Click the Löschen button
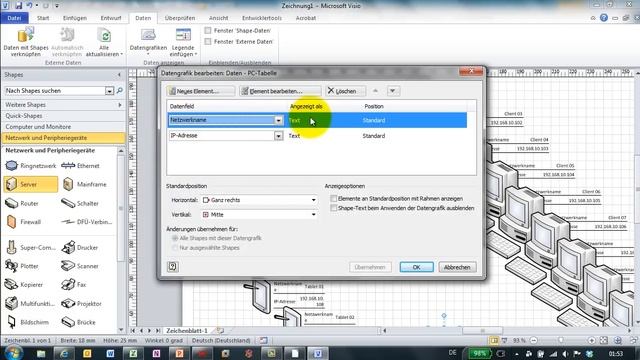This screenshot has height=360, width=640. point(345,91)
